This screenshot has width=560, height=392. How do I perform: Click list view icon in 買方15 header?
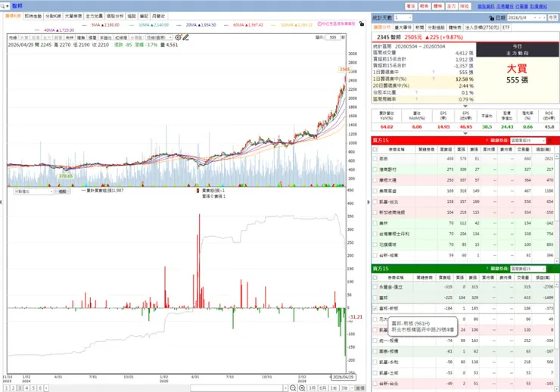551,140
